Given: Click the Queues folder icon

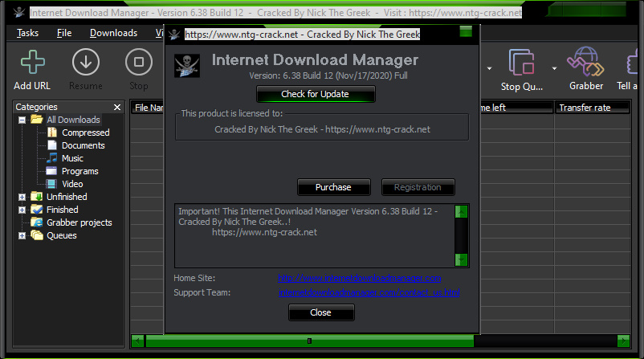Looking at the screenshot, I should (37, 235).
